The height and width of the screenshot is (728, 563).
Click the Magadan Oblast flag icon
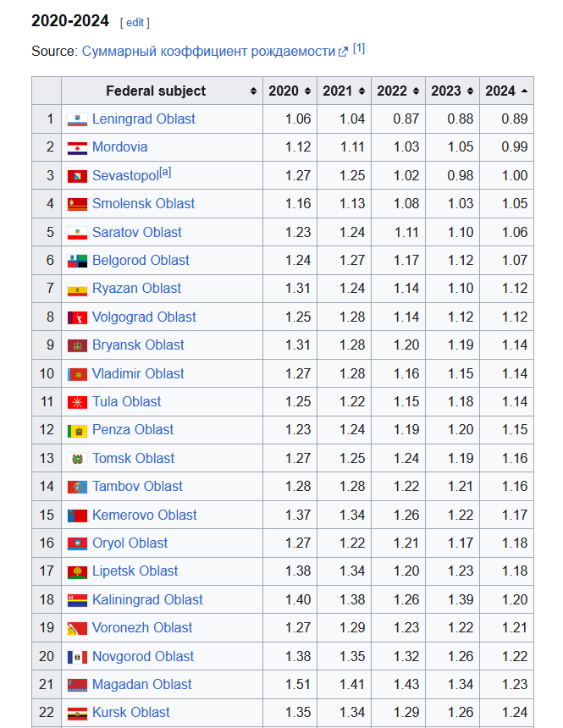(x=77, y=685)
